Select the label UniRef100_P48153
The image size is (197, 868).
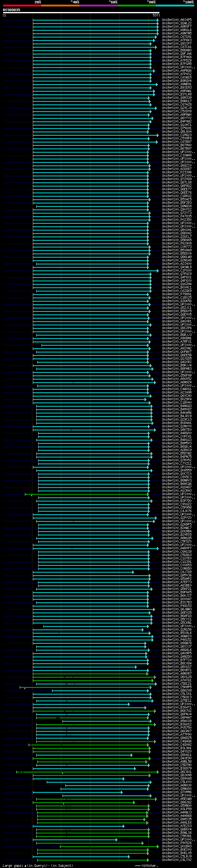point(177,606)
